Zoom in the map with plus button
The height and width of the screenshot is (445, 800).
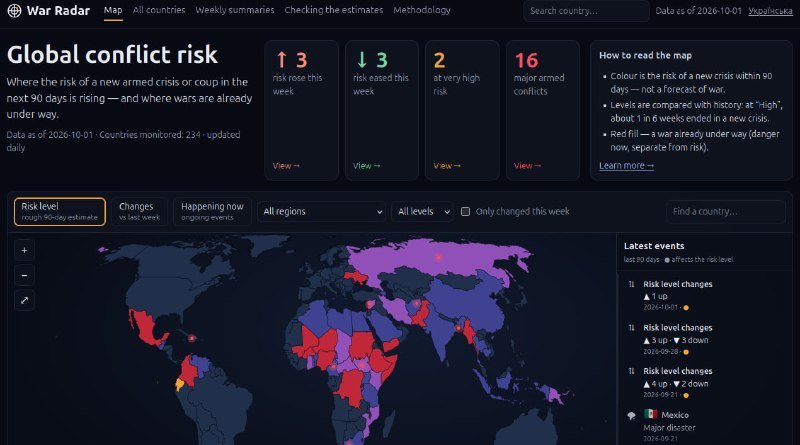pyautogui.click(x=24, y=251)
